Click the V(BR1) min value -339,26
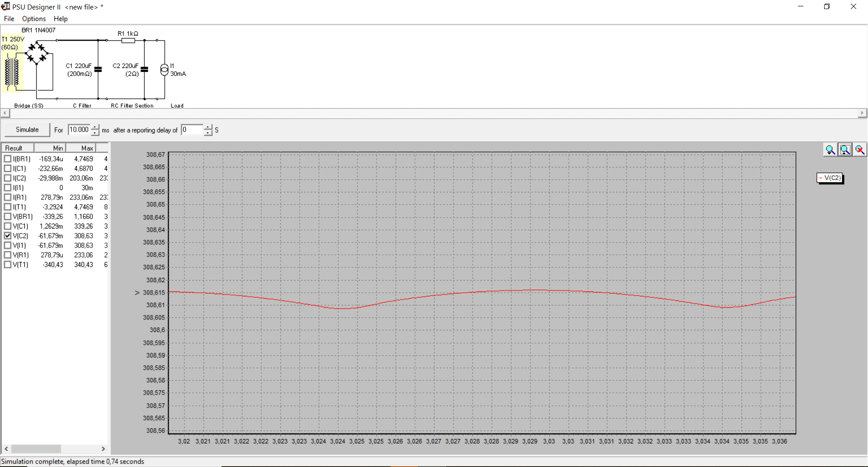 click(53, 216)
